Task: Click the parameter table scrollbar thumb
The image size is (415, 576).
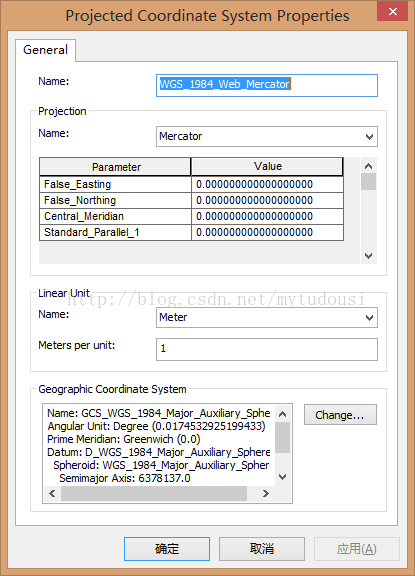Action: pos(368,182)
